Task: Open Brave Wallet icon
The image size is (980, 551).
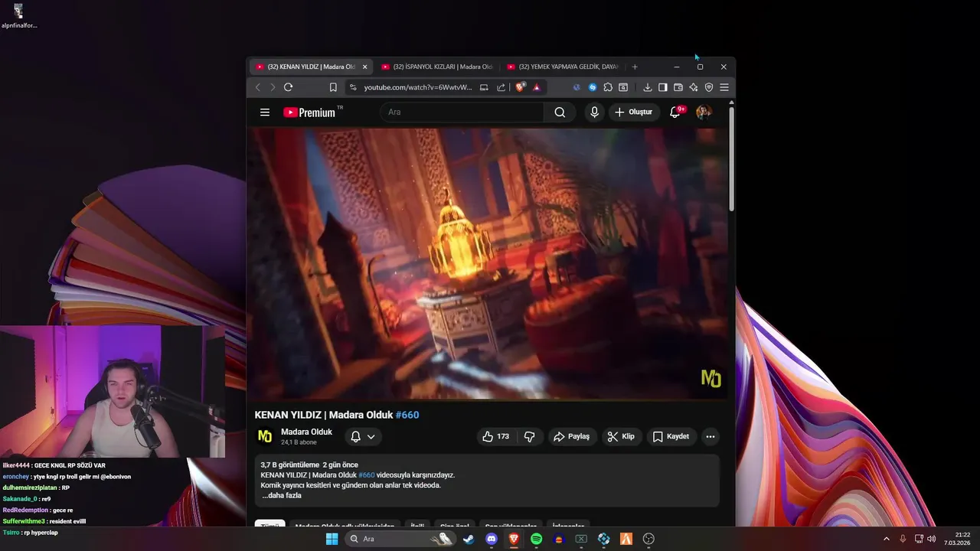Action: pos(678,87)
